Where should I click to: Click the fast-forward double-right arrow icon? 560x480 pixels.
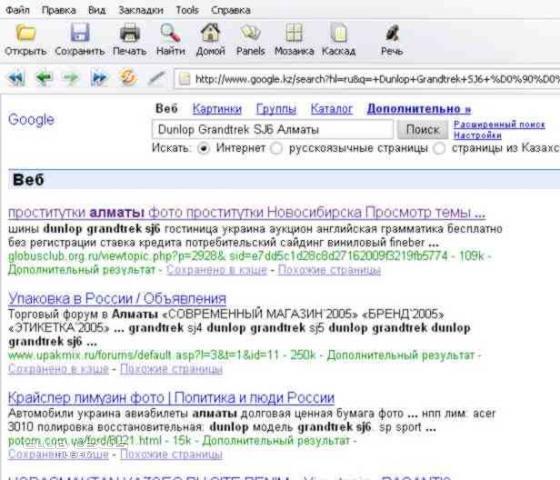(x=99, y=78)
